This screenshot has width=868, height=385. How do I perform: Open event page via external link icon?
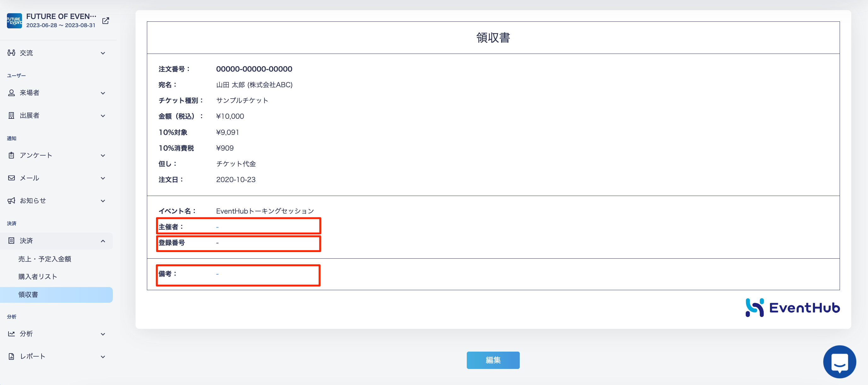[106, 21]
